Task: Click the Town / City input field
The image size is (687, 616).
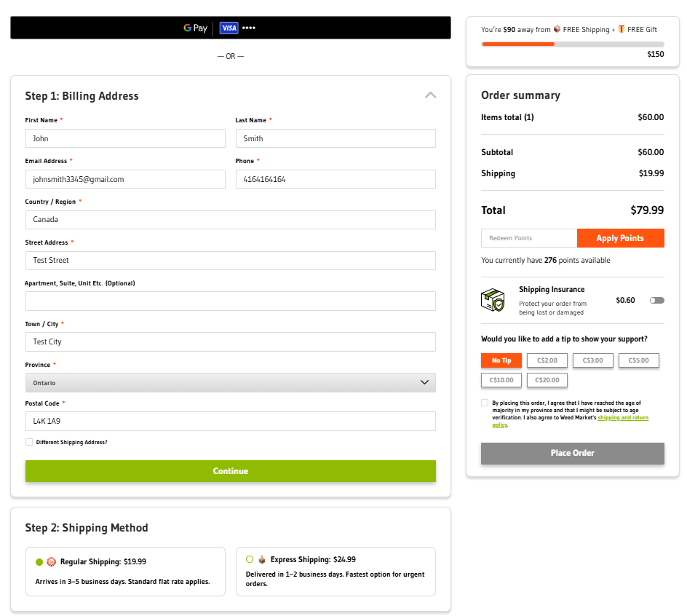Action: tap(231, 342)
